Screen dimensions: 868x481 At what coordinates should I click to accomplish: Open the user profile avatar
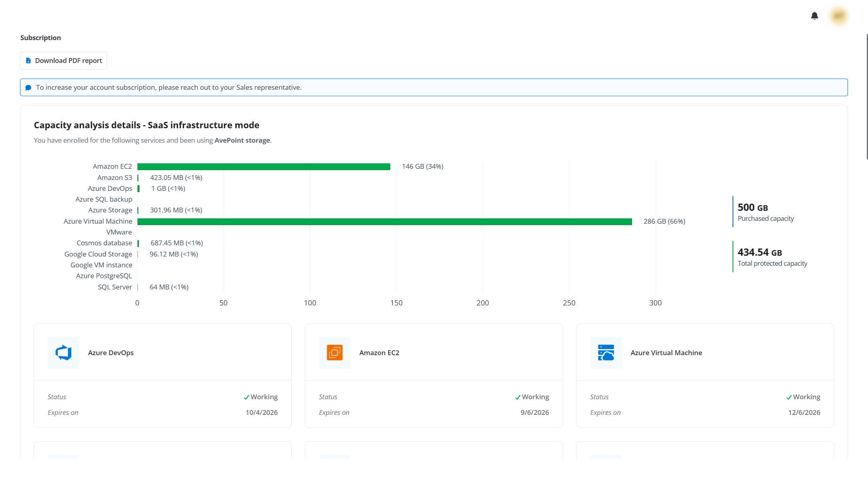point(839,16)
